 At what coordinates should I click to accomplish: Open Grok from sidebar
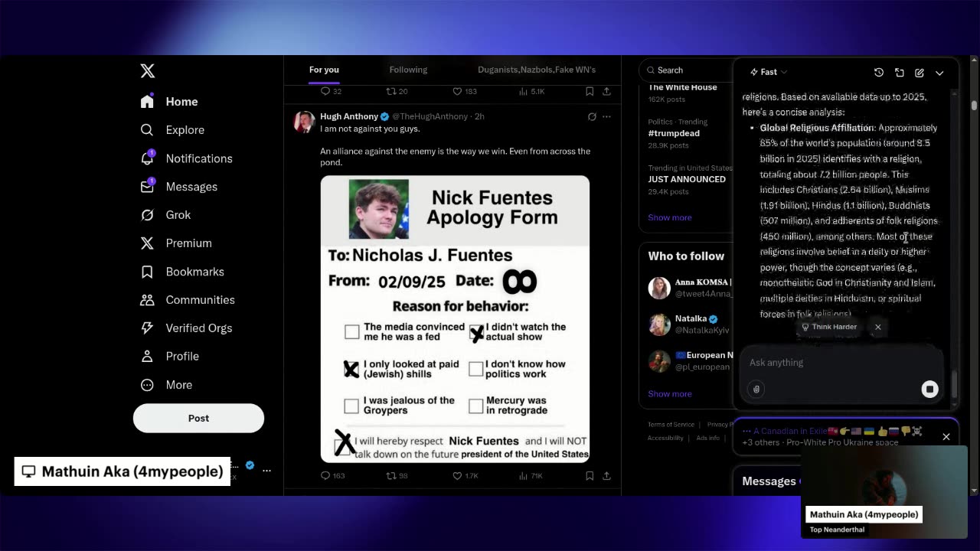pos(165,215)
